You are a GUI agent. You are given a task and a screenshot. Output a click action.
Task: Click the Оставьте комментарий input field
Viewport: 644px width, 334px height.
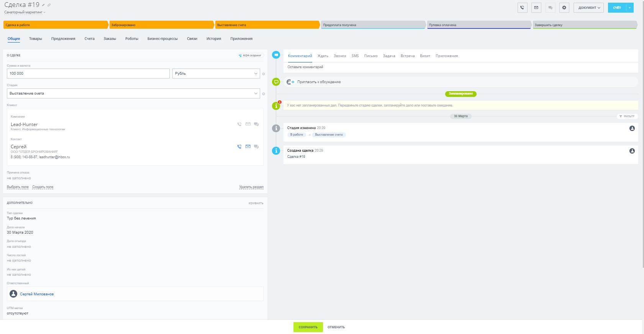[x=461, y=67]
